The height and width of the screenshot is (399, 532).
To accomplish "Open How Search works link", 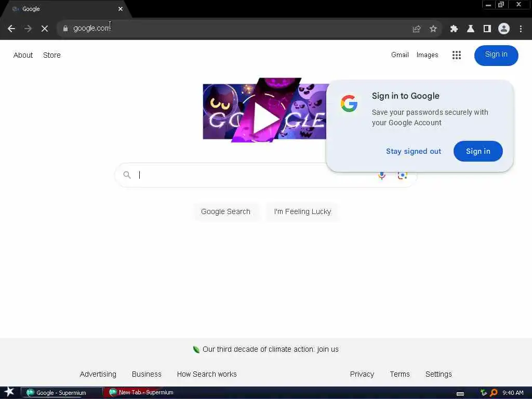I will click(x=207, y=374).
